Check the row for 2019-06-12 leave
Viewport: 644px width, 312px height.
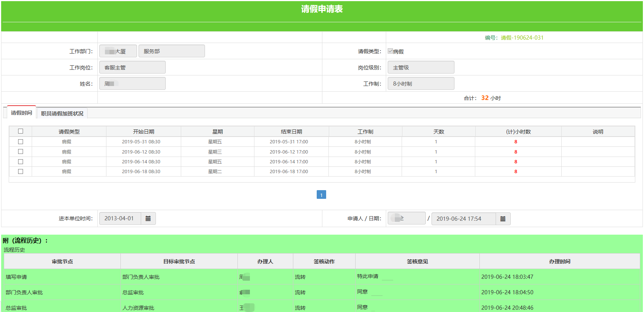pos(20,152)
